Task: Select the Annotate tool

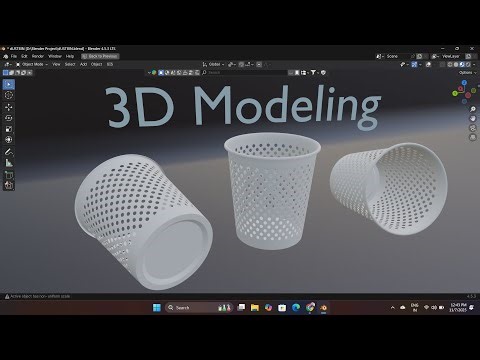Action: (9, 152)
